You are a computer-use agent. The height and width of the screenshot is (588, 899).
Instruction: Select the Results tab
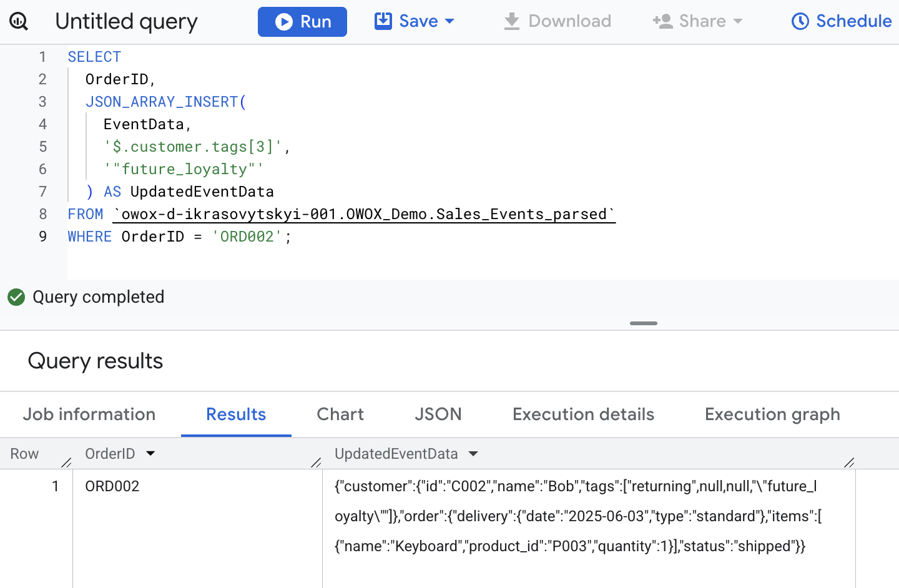point(236,414)
